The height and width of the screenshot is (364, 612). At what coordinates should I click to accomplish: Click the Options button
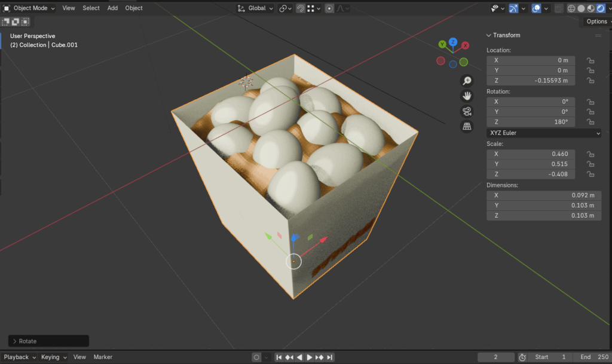(x=596, y=22)
